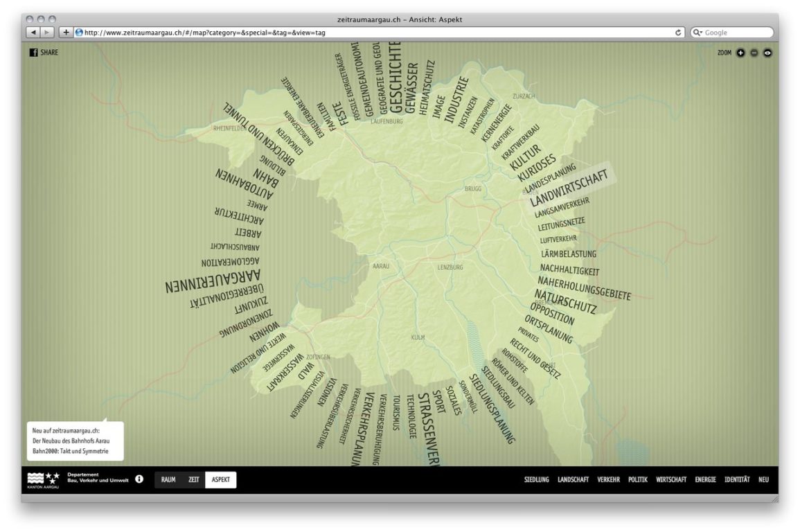The width and height of the screenshot is (800, 532).
Task: Open the SIEDLUNG category
Action: click(537, 479)
